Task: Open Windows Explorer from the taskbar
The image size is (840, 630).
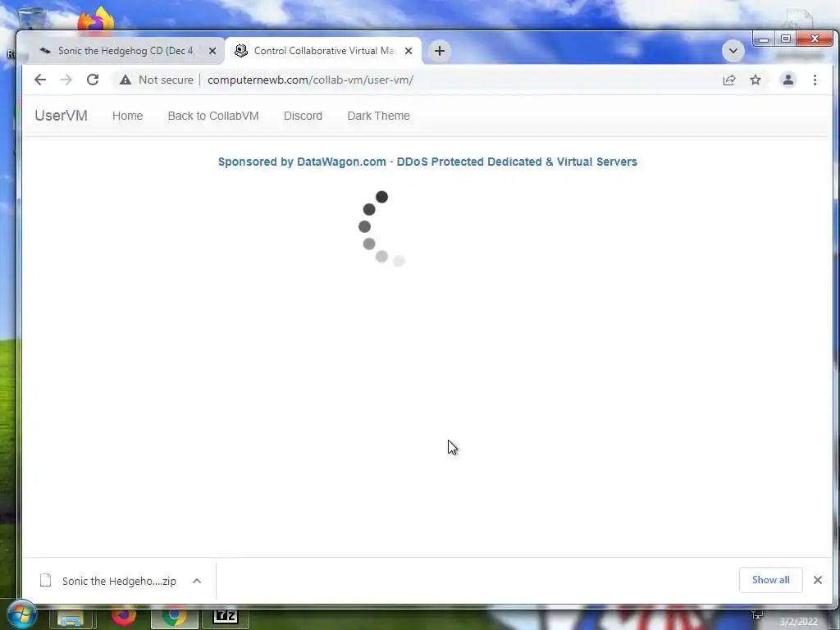Action: pos(71,619)
